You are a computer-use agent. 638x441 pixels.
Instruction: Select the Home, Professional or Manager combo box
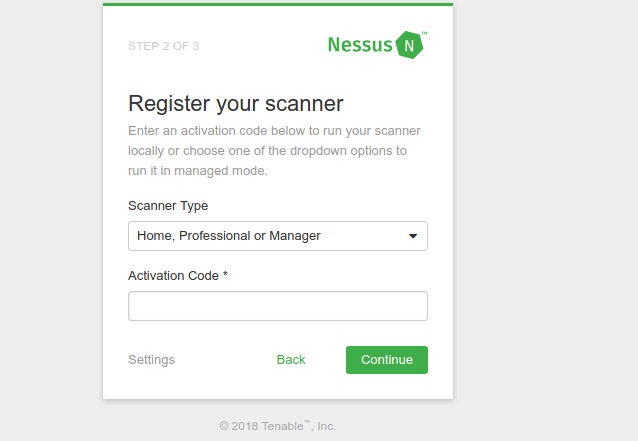[x=278, y=236]
